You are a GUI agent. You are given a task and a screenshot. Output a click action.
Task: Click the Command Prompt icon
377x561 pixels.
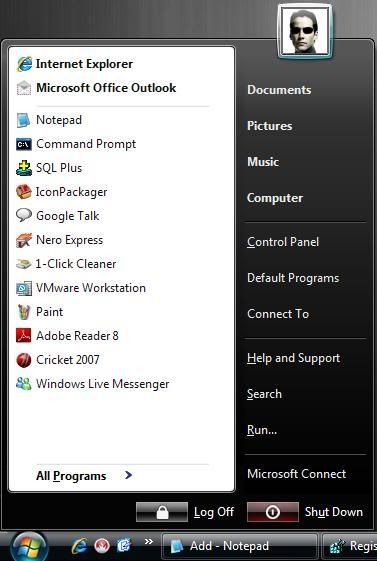(x=24, y=144)
